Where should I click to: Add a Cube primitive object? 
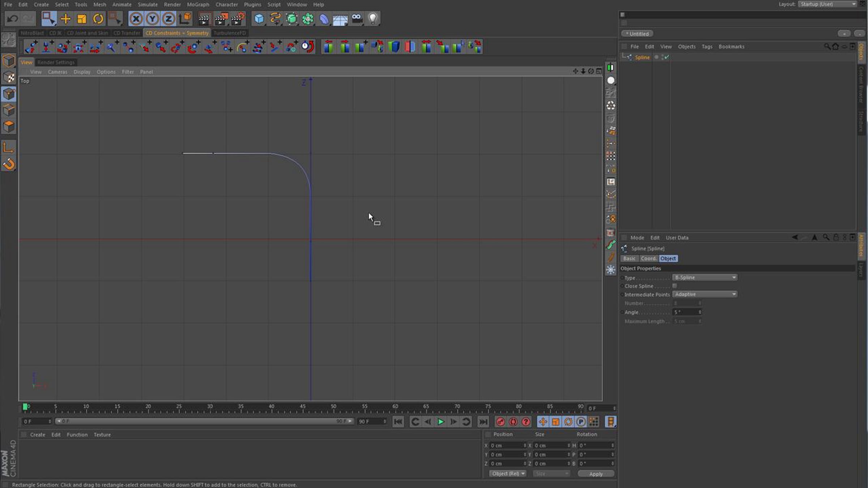click(x=259, y=18)
